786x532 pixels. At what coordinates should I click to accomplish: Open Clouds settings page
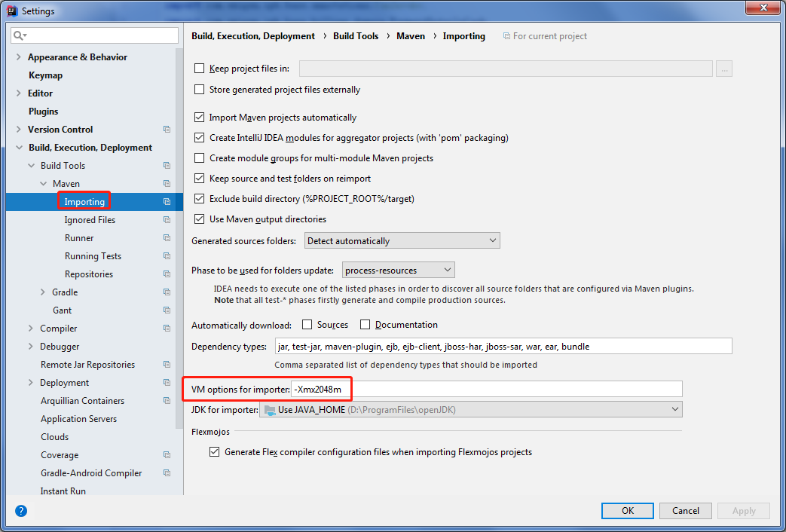tap(55, 437)
